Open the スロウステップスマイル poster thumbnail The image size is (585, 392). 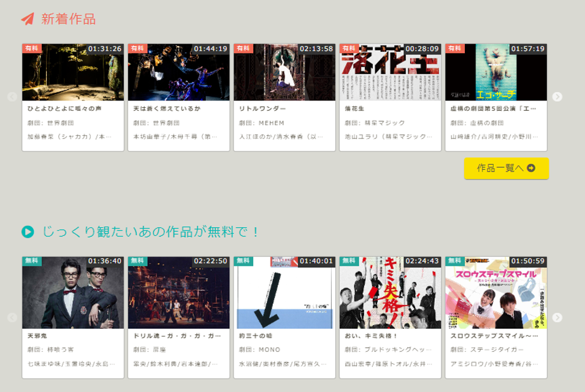click(496, 293)
